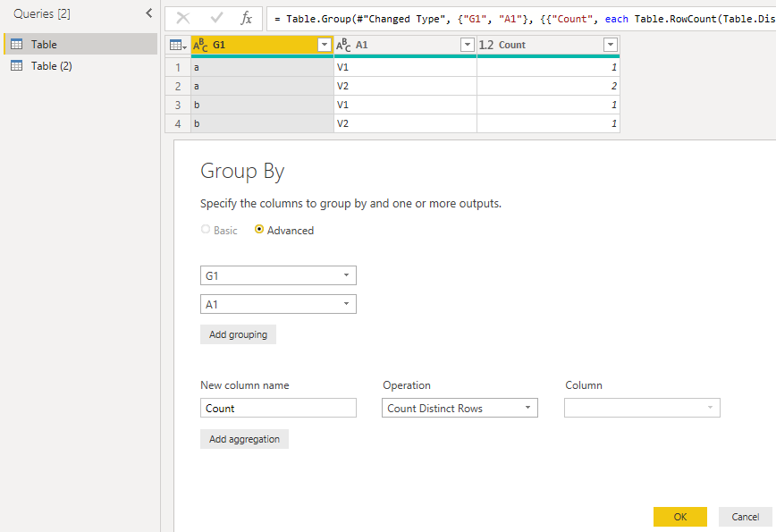Click the V2 cell in row 4
Viewport: 776px width, 532px height.
pyautogui.click(x=405, y=123)
